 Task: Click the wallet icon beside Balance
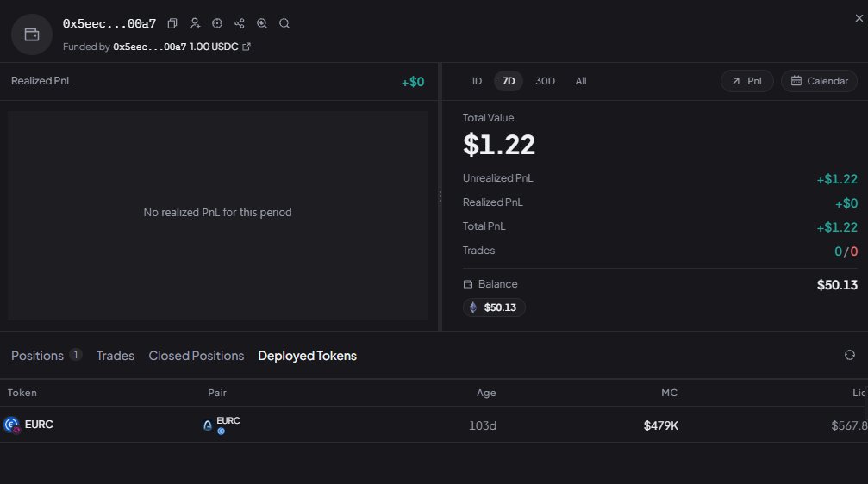point(468,284)
